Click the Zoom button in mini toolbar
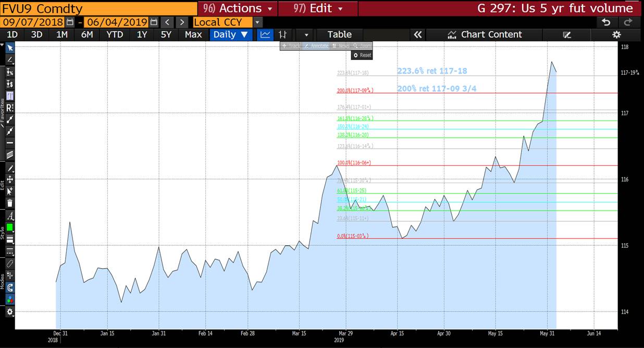This screenshot has width=644, height=348. coord(362,46)
